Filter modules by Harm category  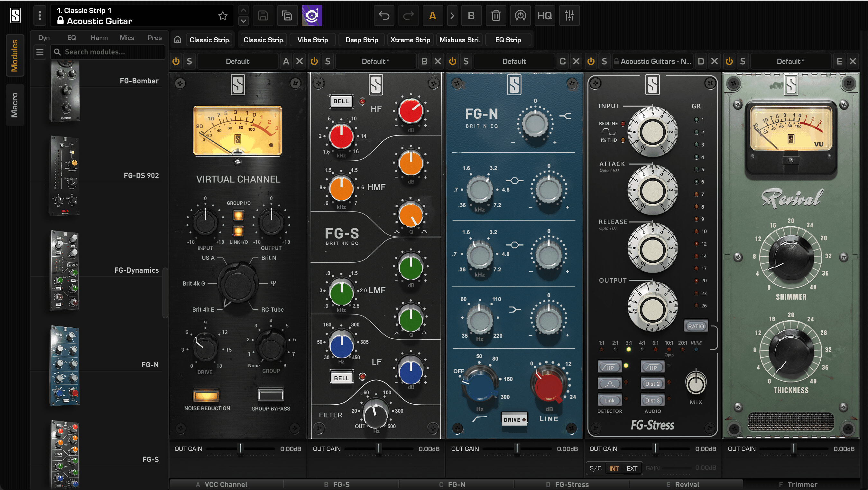(99, 38)
